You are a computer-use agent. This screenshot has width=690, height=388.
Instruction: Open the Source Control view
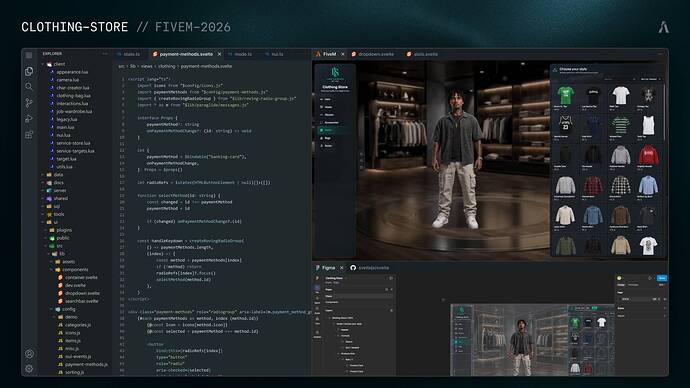(x=29, y=102)
